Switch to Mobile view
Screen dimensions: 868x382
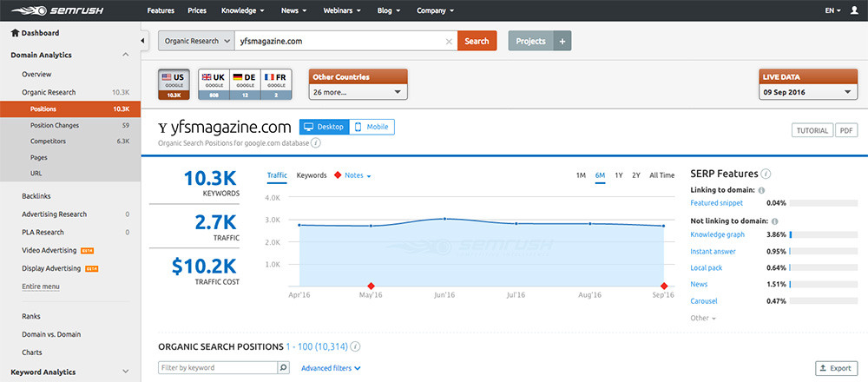tap(372, 127)
